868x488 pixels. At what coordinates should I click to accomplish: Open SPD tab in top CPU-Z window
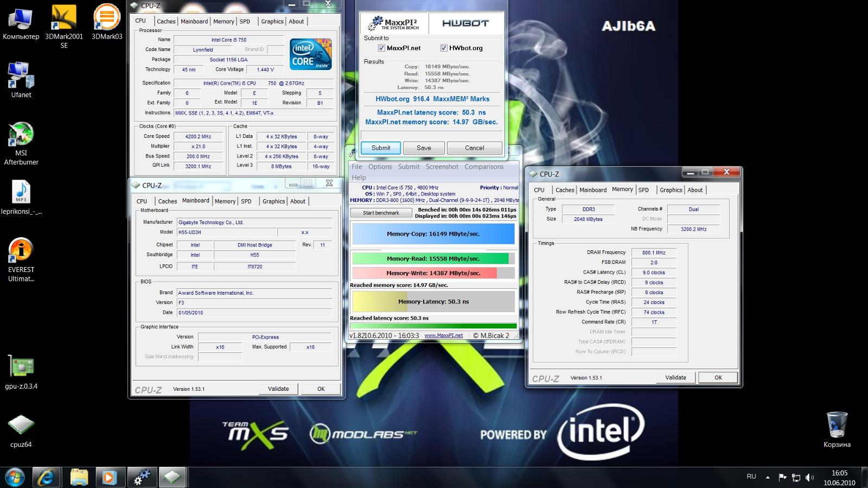pyautogui.click(x=245, y=21)
